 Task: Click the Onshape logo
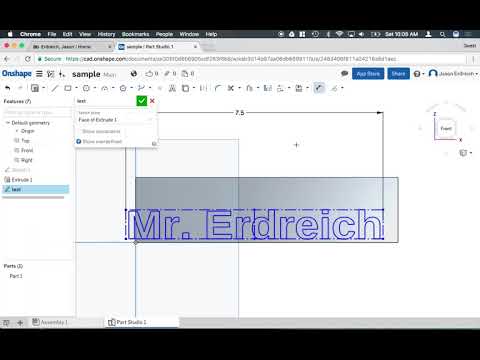pyautogui.click(x=17, y=73)
